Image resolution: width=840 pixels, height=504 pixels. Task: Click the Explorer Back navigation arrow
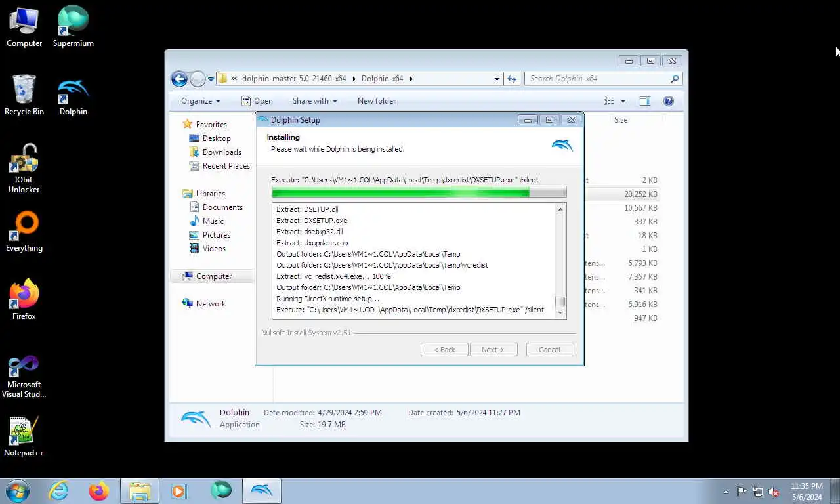pos(179,79)
